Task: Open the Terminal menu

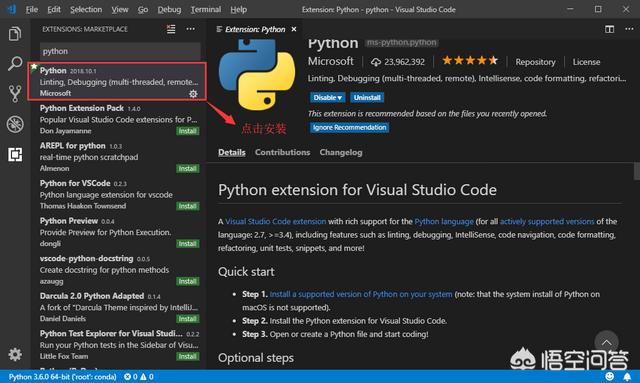Action: coord(206,9)
